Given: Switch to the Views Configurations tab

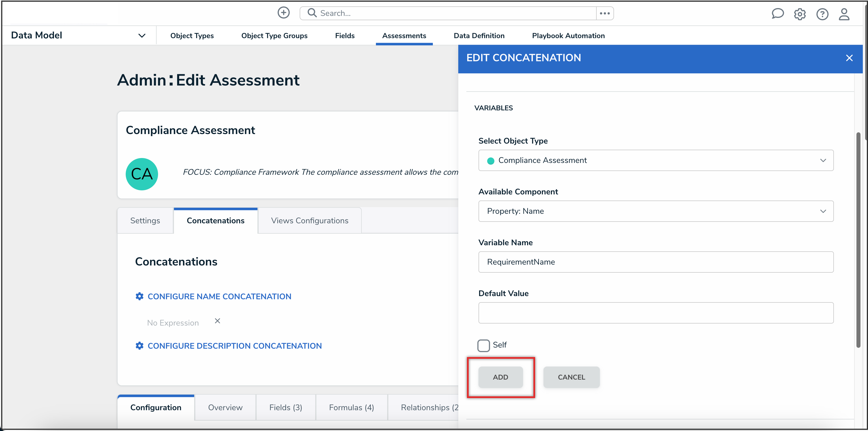Looking at the screenshot, I should 309,220.
